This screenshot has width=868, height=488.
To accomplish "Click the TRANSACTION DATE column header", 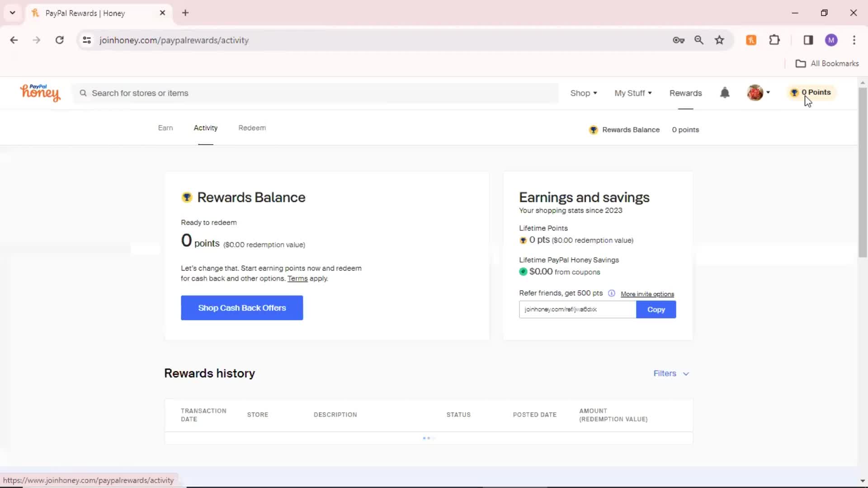I will pos(203,415).
